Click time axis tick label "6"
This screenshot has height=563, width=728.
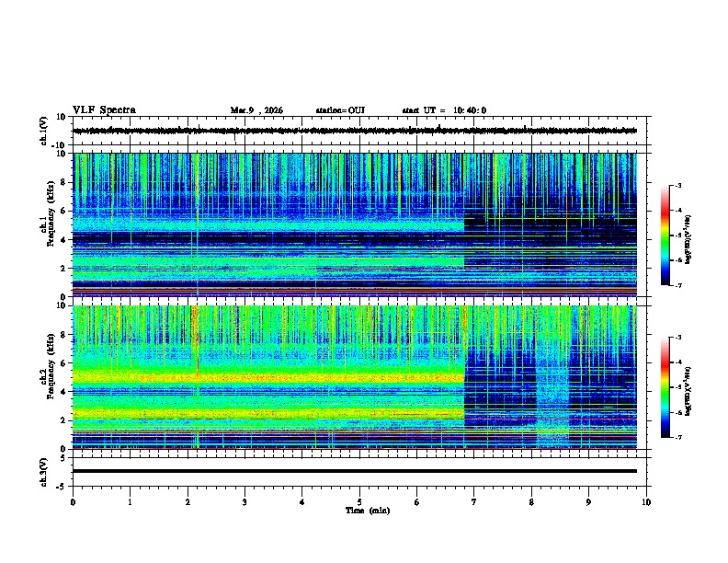(416, 502)
